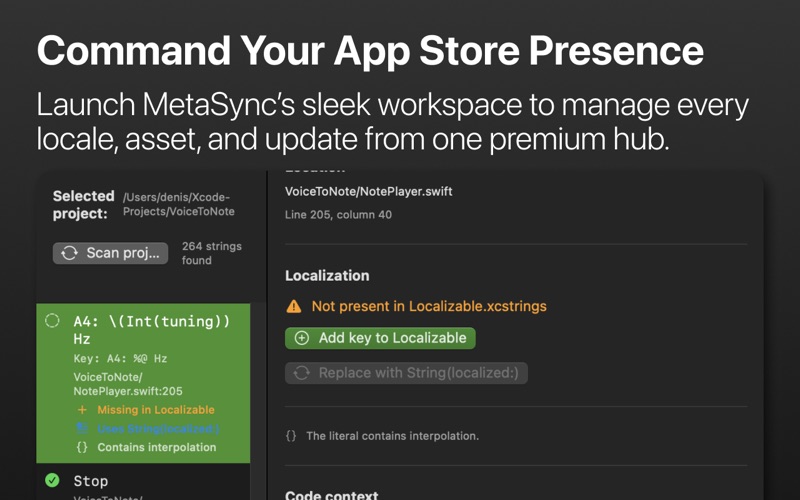The width and height of the screenshot is (800, 500).
Task: Click 264 strings found label
Action: click(x=212, y=253)
